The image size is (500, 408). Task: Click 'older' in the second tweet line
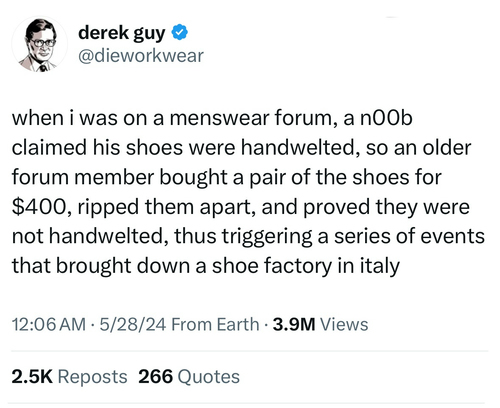447,147
